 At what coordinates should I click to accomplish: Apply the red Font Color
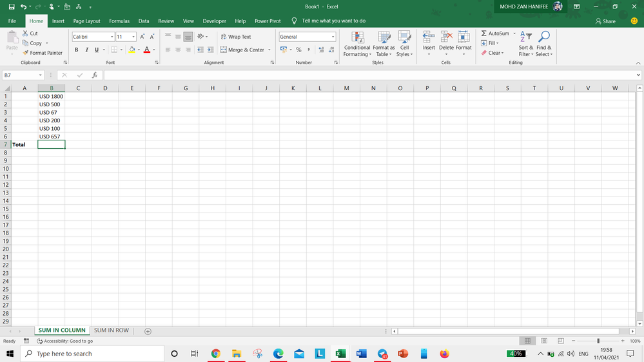[x=147, y=50]
